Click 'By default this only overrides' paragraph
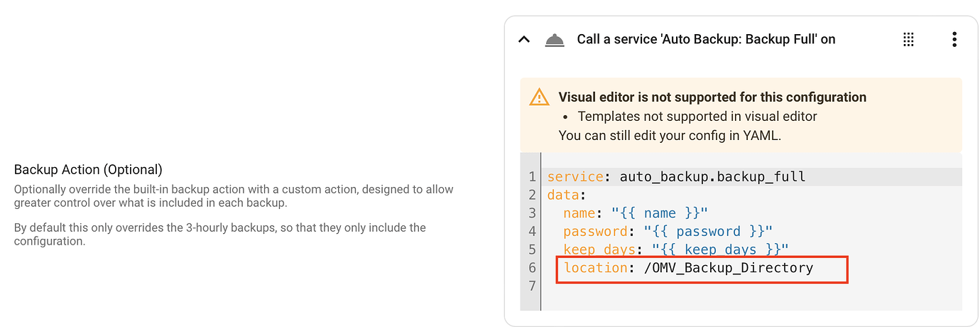 220,235
